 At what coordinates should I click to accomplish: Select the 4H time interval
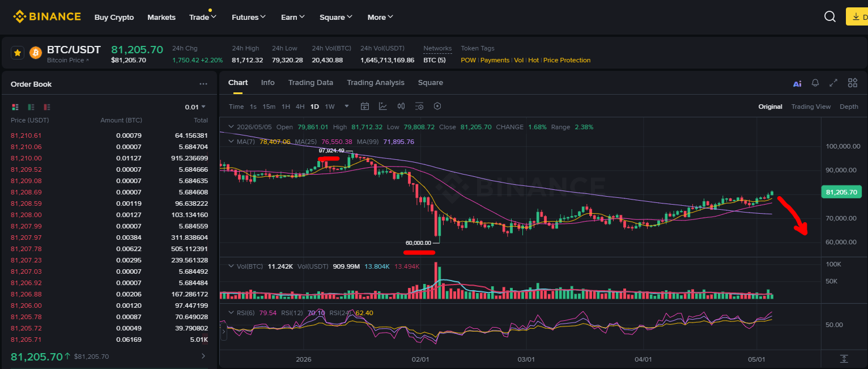pos(300,107)
